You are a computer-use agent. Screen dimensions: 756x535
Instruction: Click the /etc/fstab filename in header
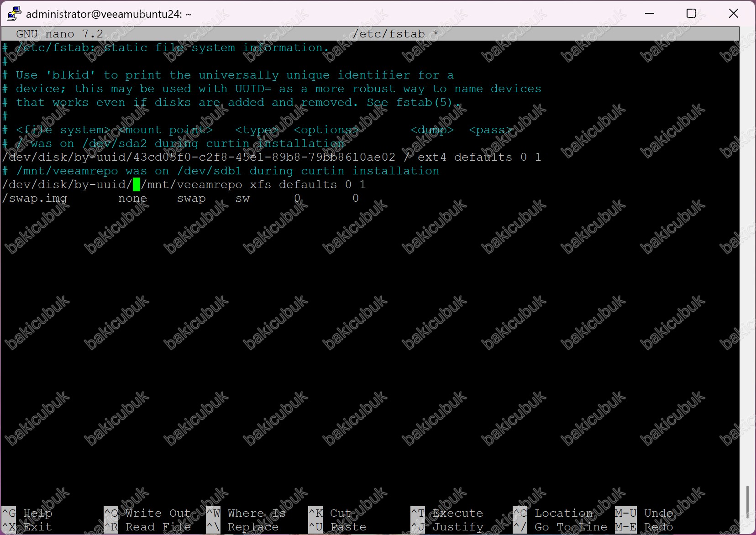[x=388, y=34]
